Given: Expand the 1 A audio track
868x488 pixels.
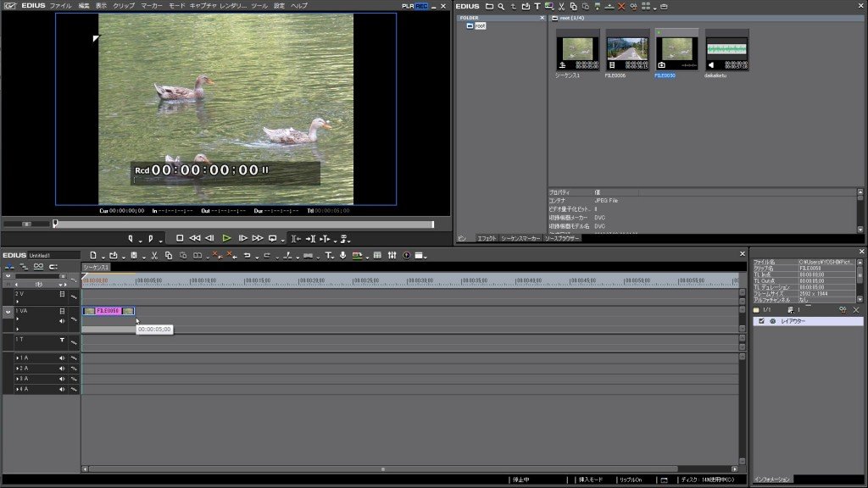Looking at the screenshot, I should (x=18, y=358).
